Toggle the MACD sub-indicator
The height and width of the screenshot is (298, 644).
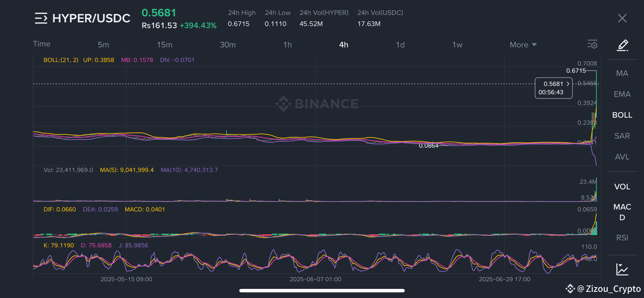click(622, 212)
